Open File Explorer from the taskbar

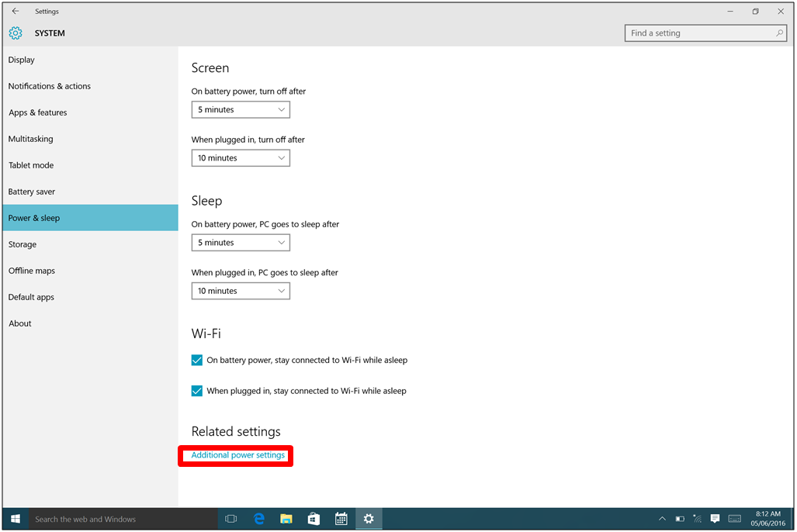pos(286,519)
